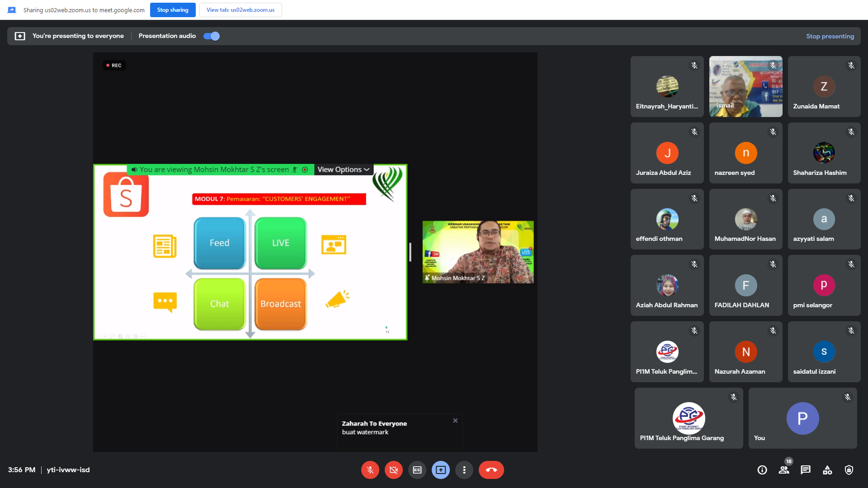
Task: Toggle Presentation audio switch off
Action: click(x=212, y=36)
